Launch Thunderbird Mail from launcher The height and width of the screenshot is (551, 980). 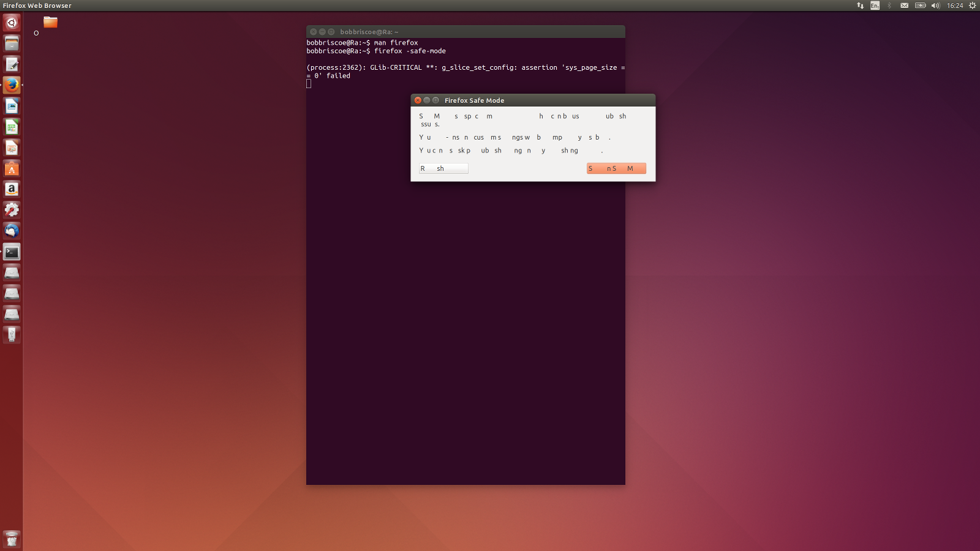coord(12,231)
